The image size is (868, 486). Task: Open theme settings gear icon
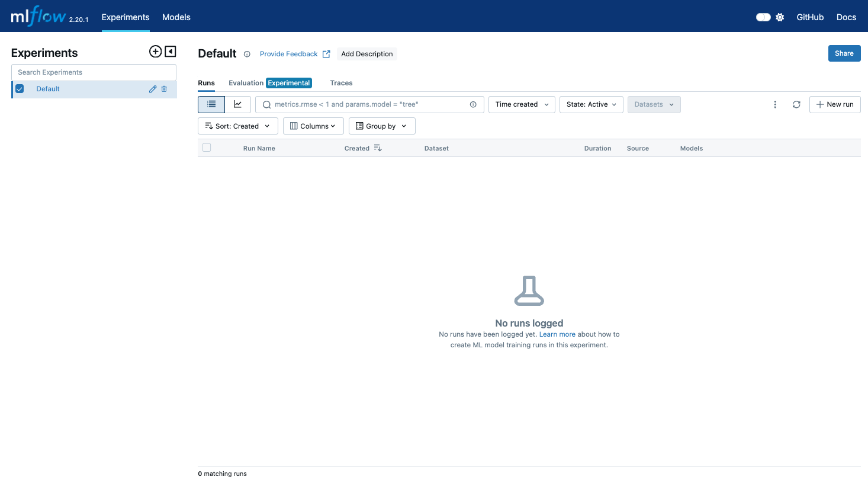pyautogui.click(x=780, y=17)
